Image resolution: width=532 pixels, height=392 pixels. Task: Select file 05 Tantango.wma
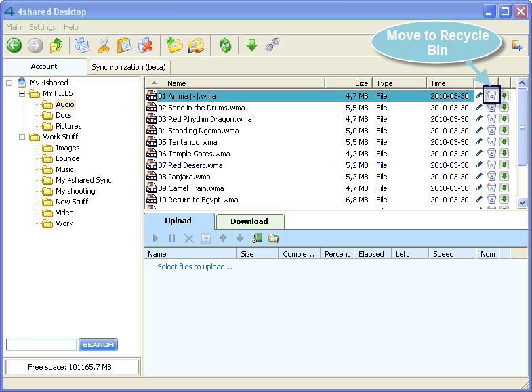[x=188, y=142]
